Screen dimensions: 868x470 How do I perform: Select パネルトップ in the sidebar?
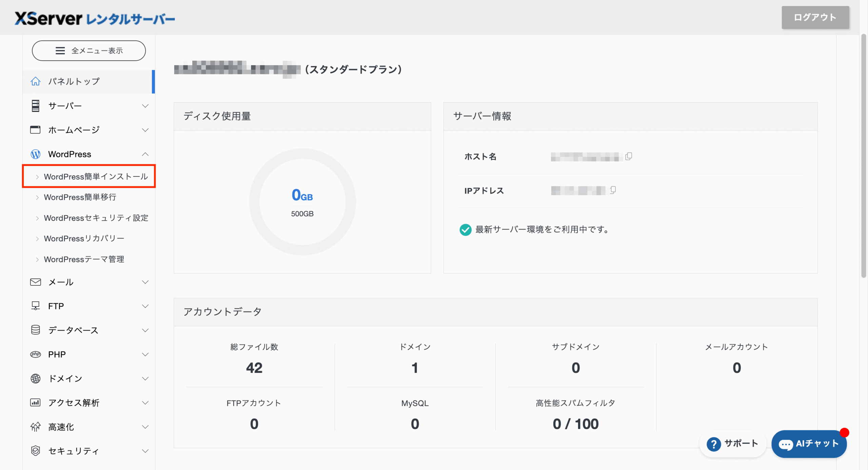[89, 81]
